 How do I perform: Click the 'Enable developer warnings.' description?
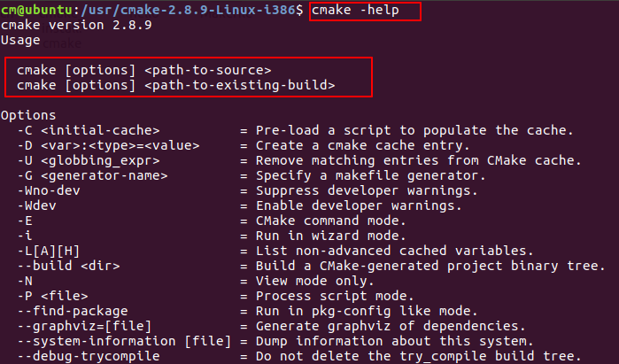pos(359,205)
